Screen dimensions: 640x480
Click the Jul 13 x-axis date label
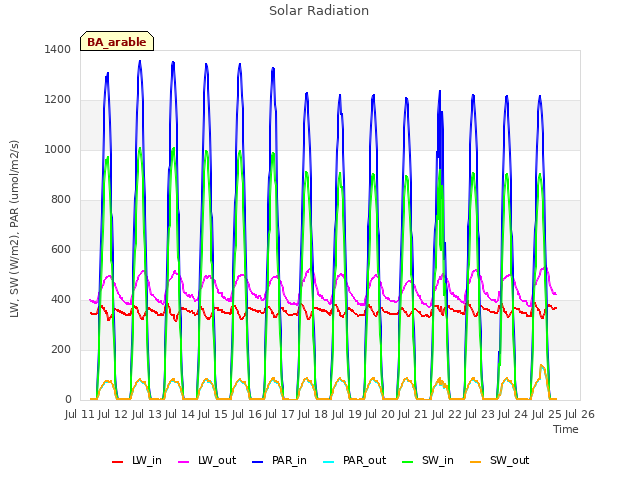point(147,415)
